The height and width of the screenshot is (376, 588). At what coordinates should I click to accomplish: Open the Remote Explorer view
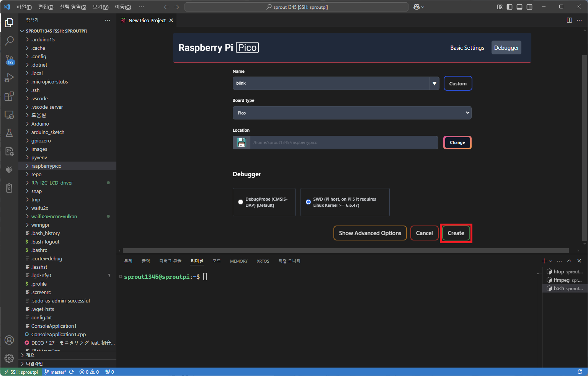[9, 114]
